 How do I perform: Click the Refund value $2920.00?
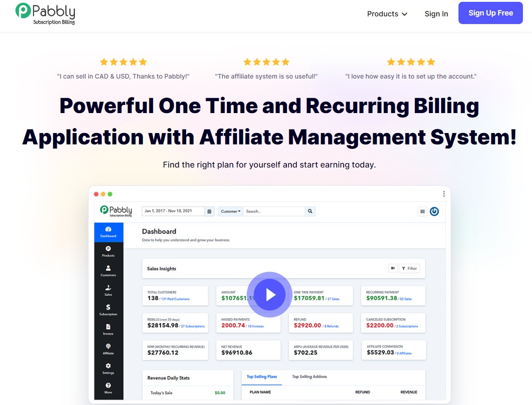click(x=307, y=325)
